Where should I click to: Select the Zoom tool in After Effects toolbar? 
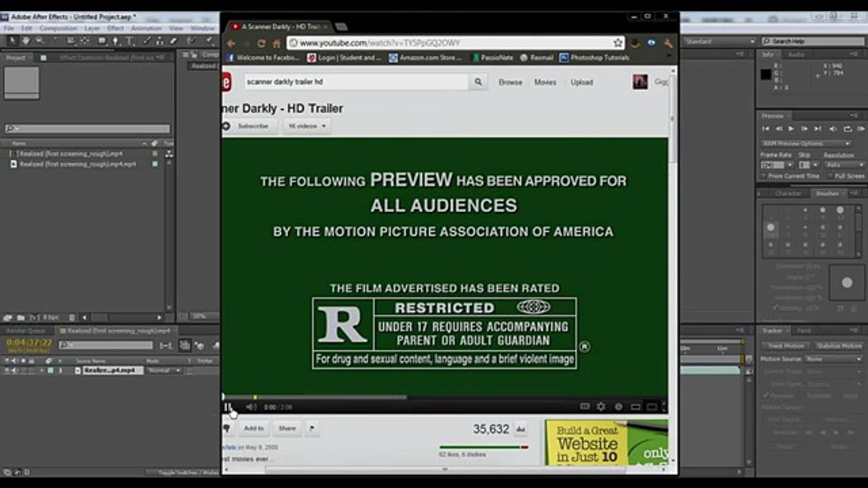(x=39, y=41)
